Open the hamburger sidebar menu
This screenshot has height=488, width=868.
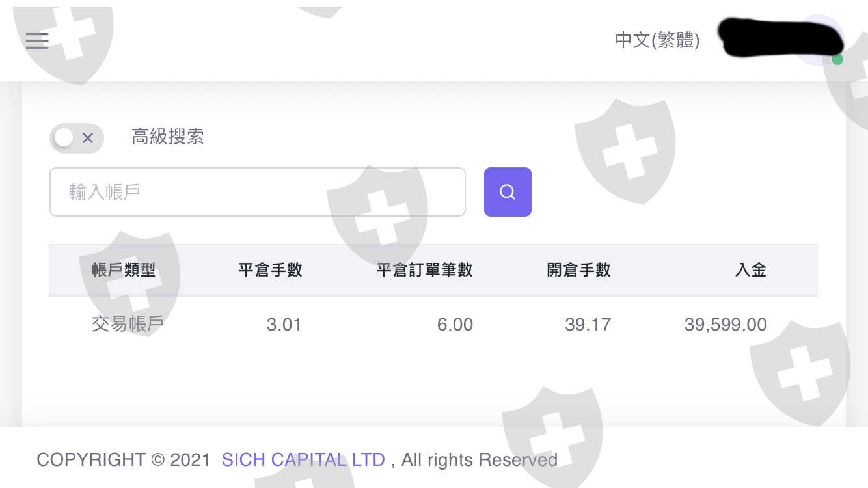tap(37, 40)
